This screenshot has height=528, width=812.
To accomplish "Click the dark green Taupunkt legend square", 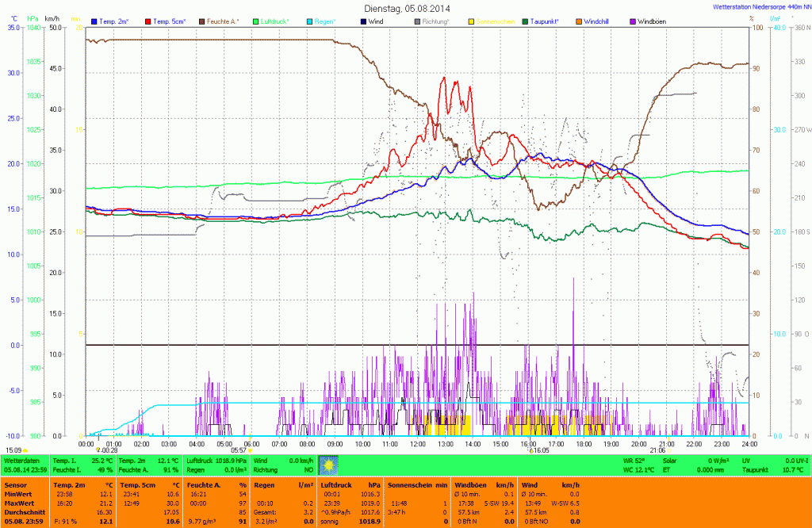I will [525, 21].
